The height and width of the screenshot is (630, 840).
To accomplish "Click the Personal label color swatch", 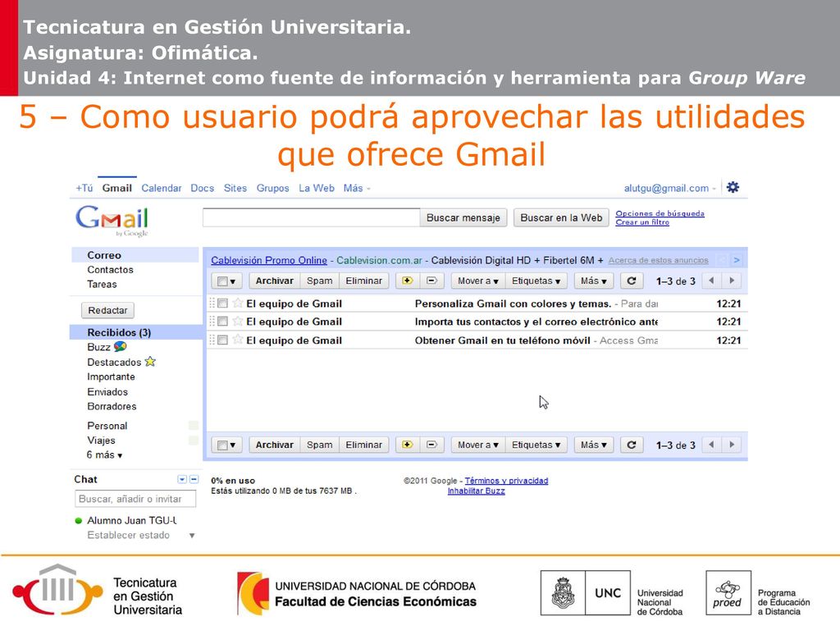I will coord(194,426).
